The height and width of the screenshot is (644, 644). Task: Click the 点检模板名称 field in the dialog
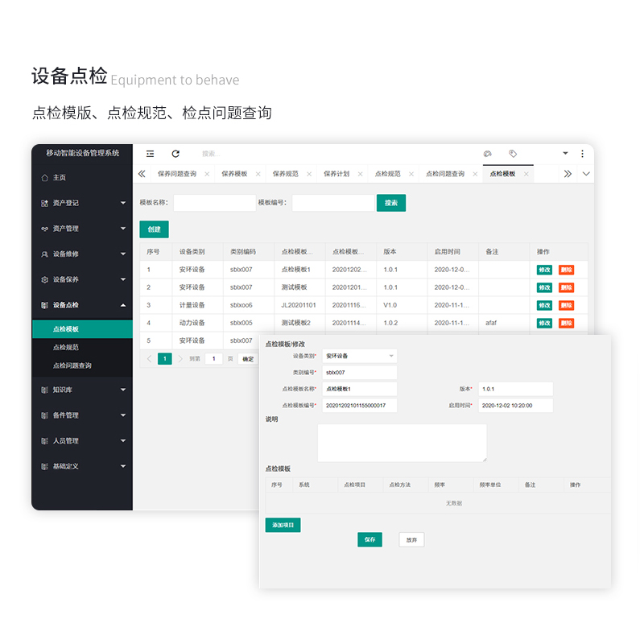pyautogui.click(x=359, y=389)
